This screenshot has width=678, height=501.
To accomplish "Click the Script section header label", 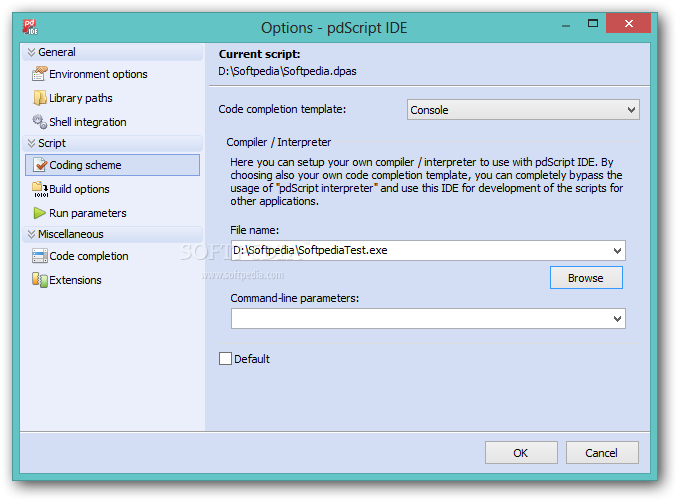I will point(52,143).
